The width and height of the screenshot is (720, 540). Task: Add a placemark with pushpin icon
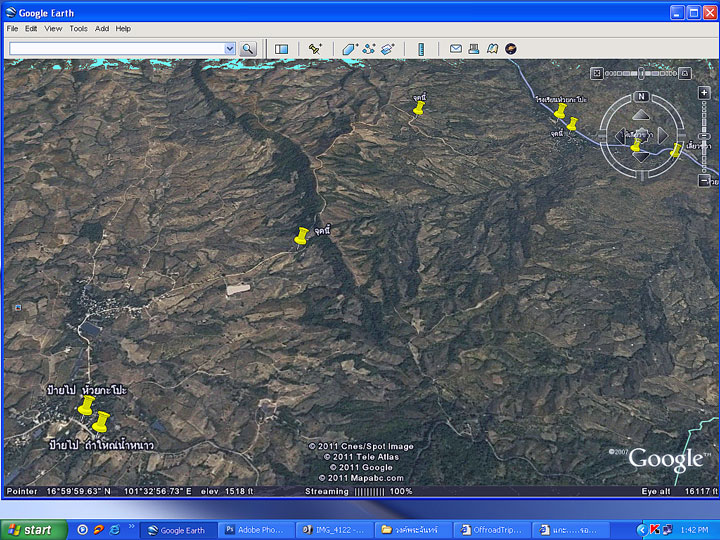pyautogui.click(x=315, y=48)
